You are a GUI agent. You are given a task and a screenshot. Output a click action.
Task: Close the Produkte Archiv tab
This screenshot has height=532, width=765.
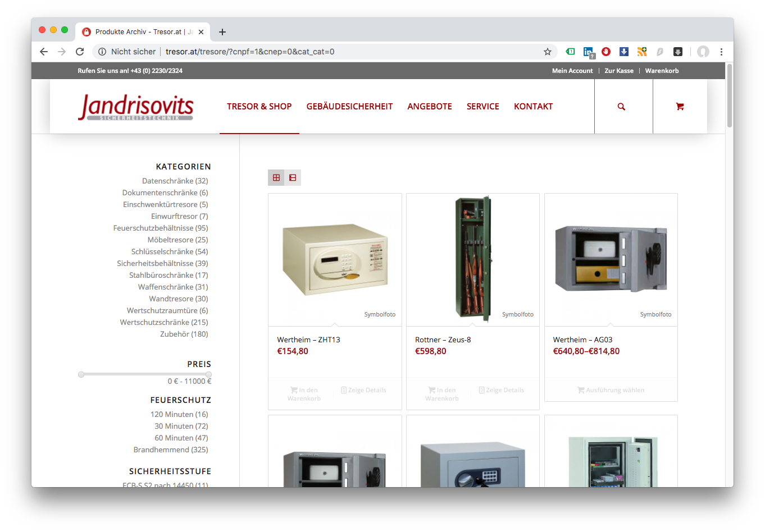click(201, 32)
